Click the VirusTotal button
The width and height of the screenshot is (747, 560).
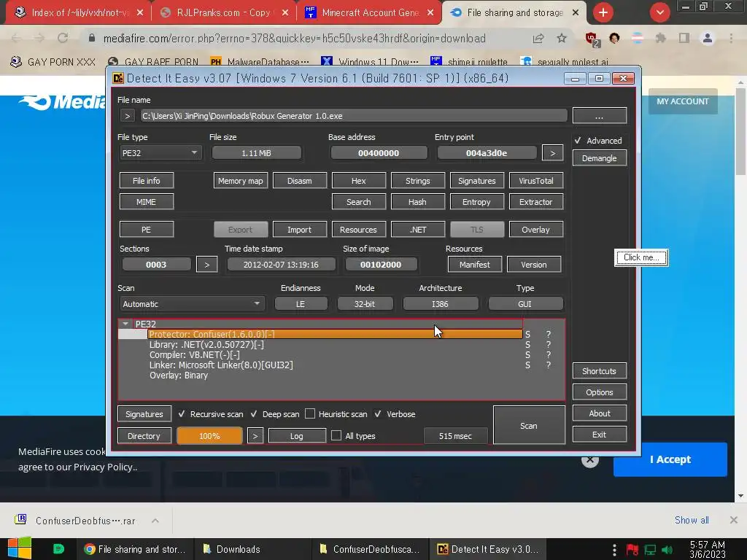536,181
